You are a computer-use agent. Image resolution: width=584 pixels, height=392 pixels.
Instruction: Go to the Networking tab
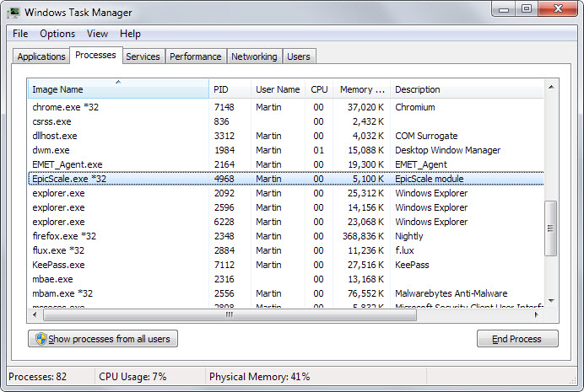tap(254, 56)
